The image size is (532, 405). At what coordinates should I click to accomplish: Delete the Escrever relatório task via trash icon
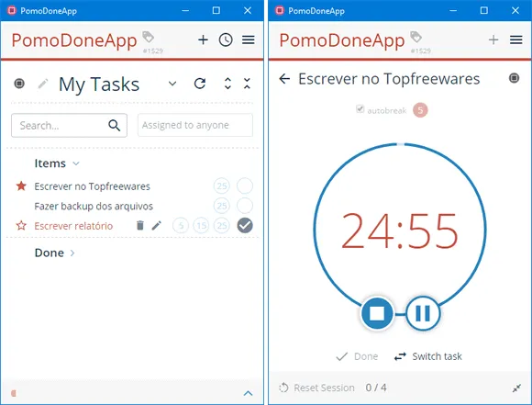(x=140, y=225)
